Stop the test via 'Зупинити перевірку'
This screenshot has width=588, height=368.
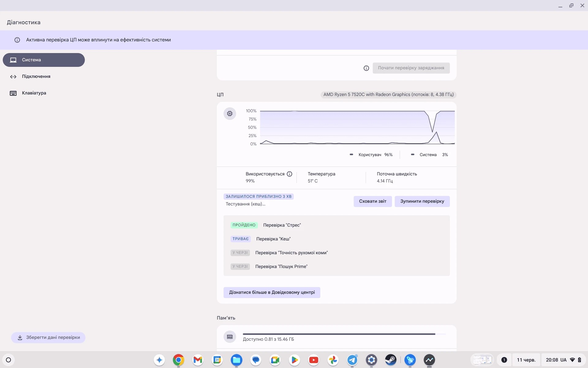422,201
